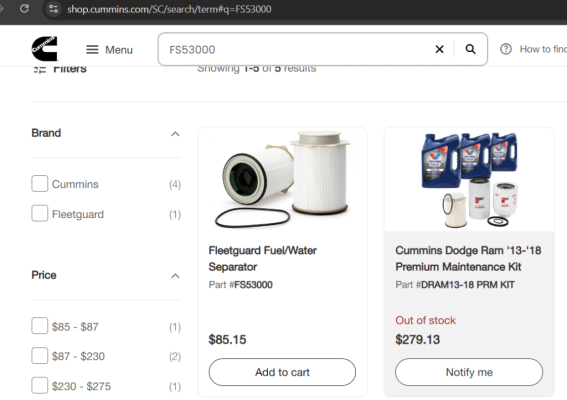Reload the page with browser refresh icon
567x400 pixels.
click(24, 8)
